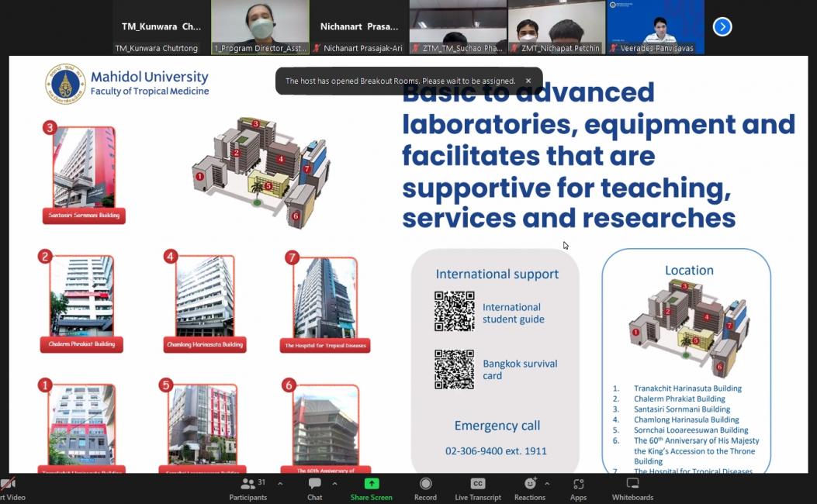The height and width of the screenshot is (504, 817).
Task: Click the campus map inside the Location box
Action: coord(689,329)
